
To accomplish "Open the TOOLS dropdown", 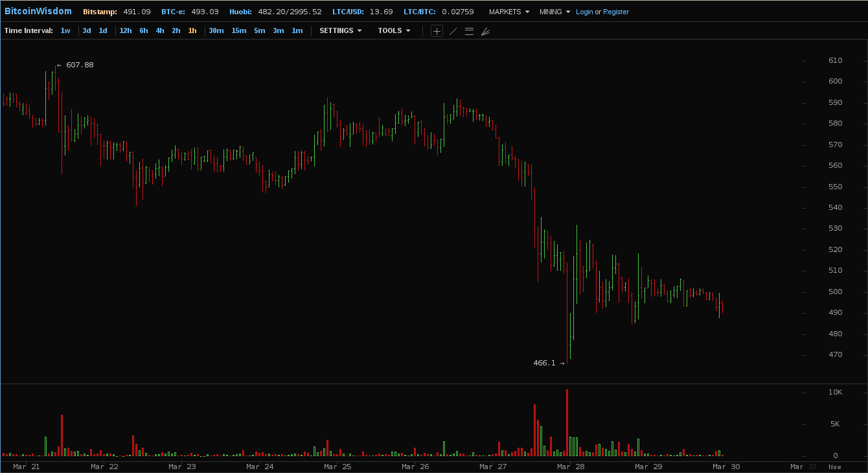I will (394, 30).
